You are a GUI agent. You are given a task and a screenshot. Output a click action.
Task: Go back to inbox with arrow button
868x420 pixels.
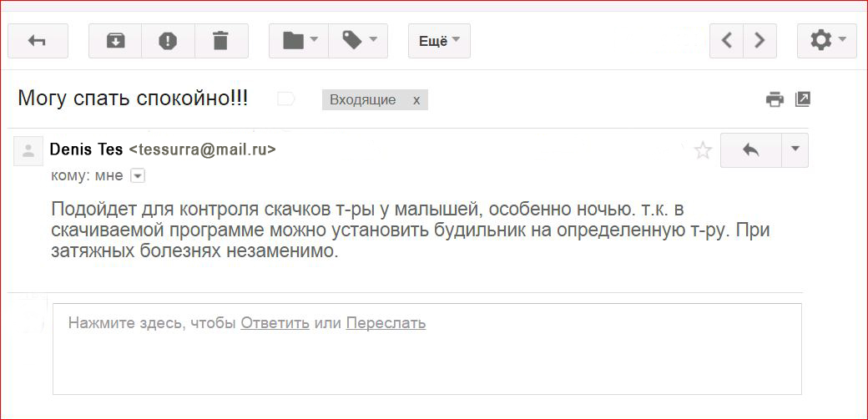pyautogui.click(x=37, y=41)
